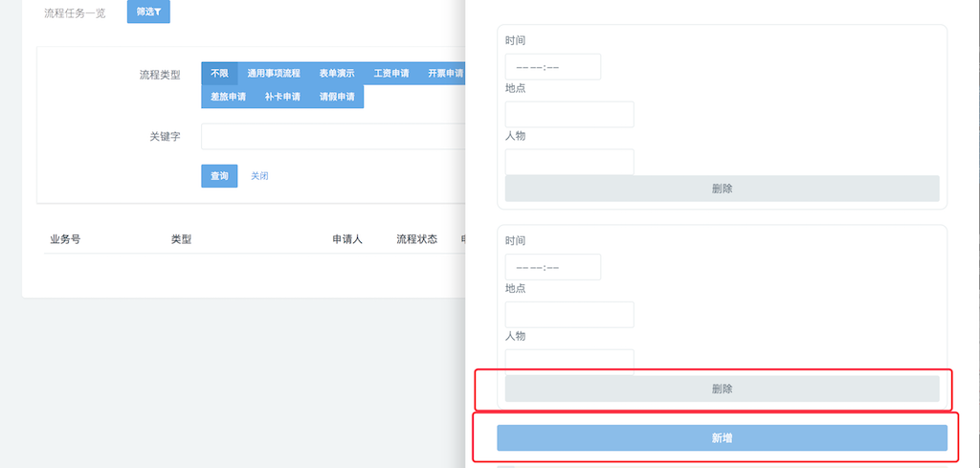Viewport: 980px width, 468px height.
Task: Click the 新增 add button
Action: (722, 438)
